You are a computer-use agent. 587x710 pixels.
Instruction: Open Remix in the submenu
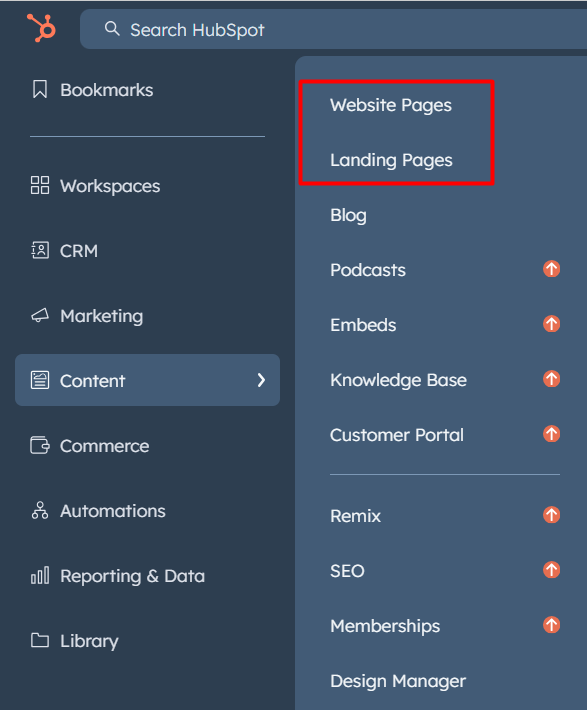[356, 516]
